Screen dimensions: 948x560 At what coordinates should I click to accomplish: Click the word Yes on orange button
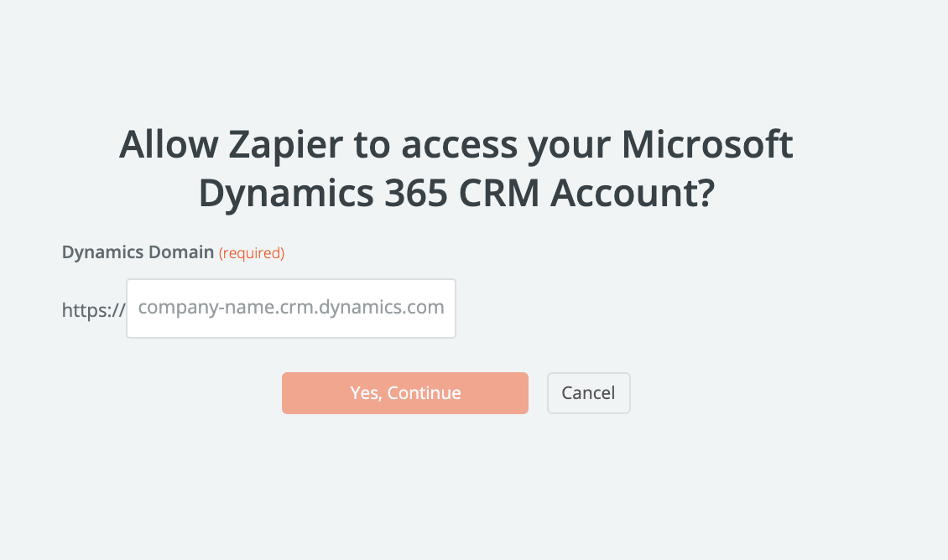[x=364, y=393]
